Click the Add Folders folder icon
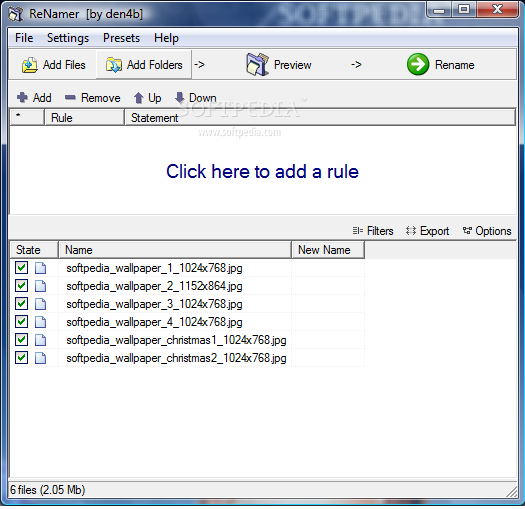This screenshot has width=525, height=509. pyautogui.click(x=114, y=65)
